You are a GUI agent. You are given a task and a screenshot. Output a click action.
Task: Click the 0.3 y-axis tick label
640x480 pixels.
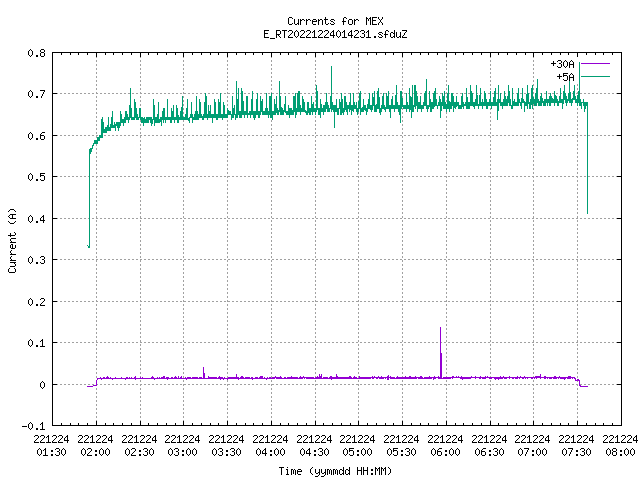[36, 260]
